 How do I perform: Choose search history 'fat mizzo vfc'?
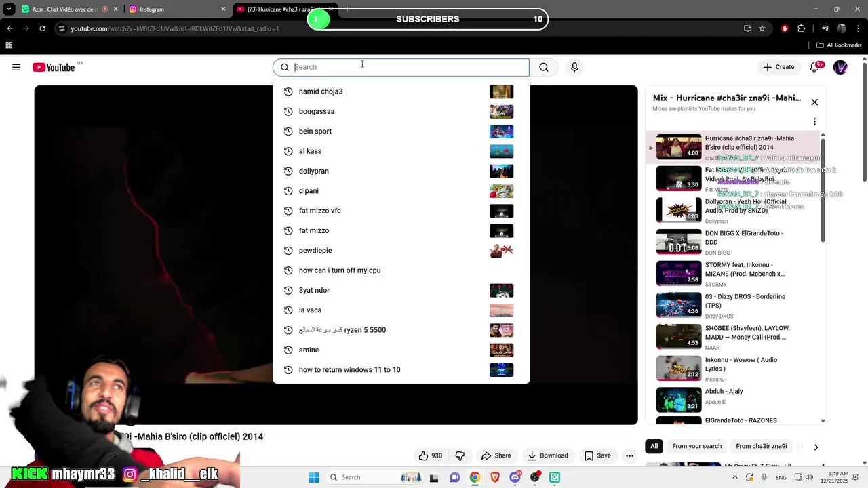pos(401,211)
